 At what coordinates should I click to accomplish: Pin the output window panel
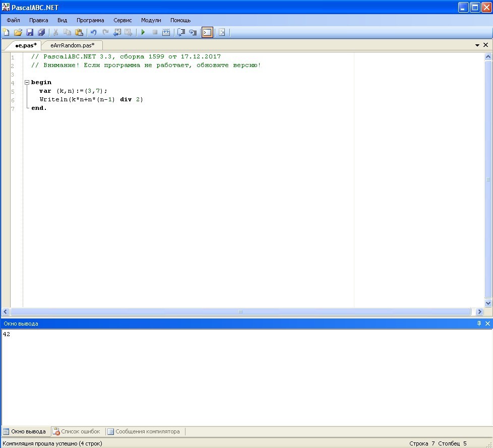[x=479, y=324]
